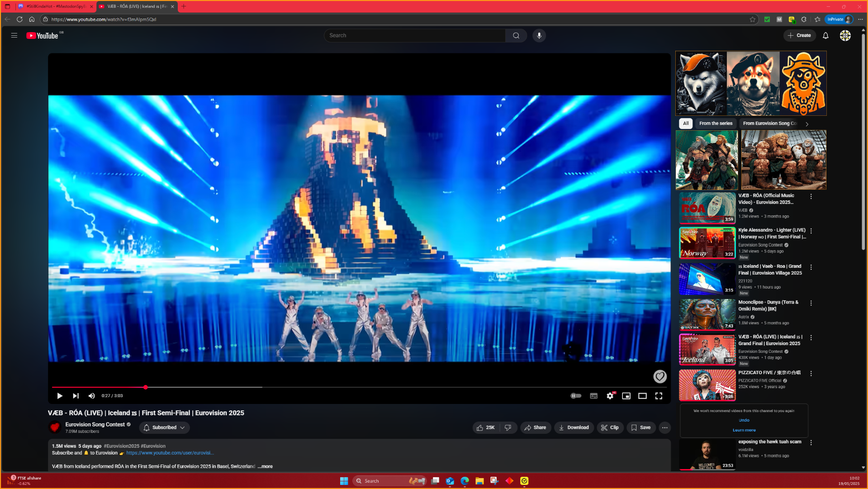The image size is (868, 489).
Task: Click the search magnifier button
Action: 516,35
